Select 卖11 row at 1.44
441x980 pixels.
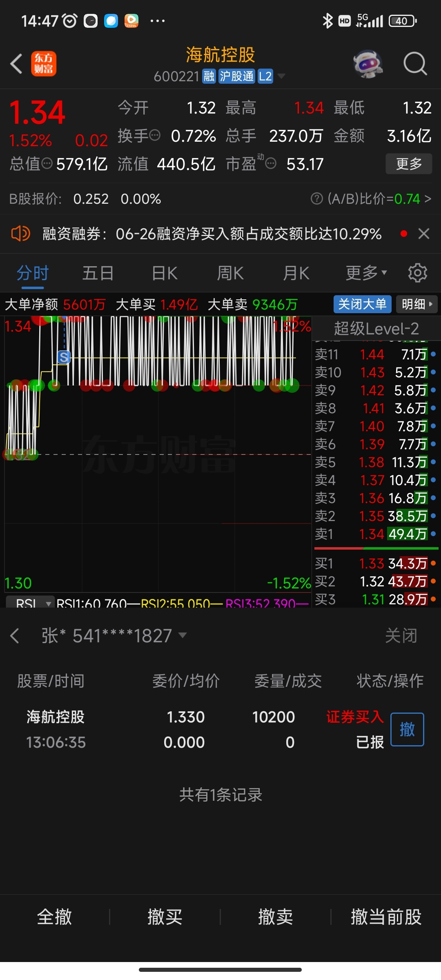375,354
